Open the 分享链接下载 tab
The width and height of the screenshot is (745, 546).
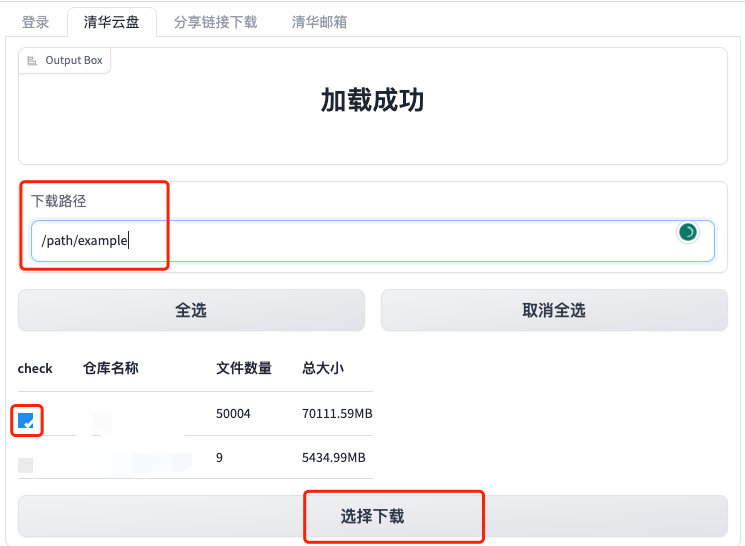click(215, 21)
